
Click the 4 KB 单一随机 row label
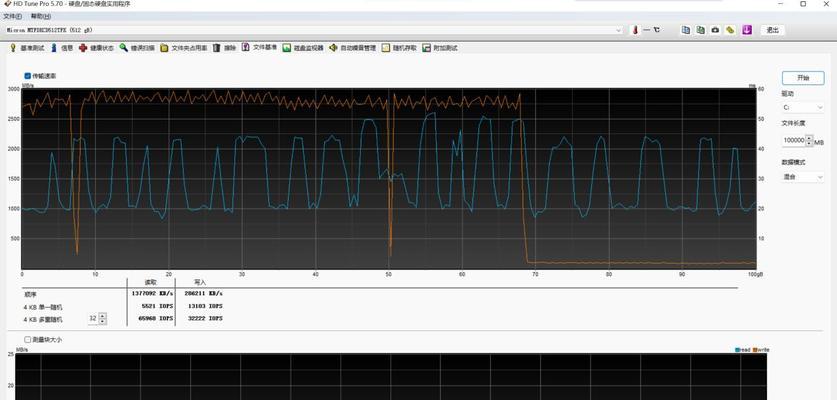click(x=43, y=307)
